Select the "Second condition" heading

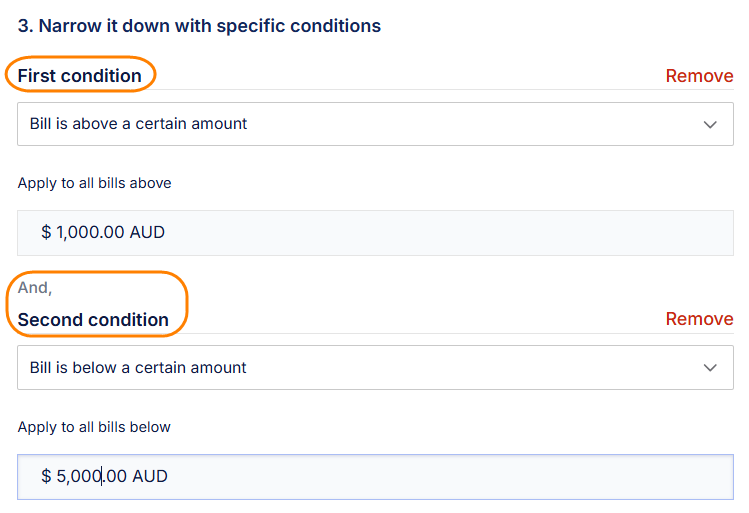click(x=93, y=320)
